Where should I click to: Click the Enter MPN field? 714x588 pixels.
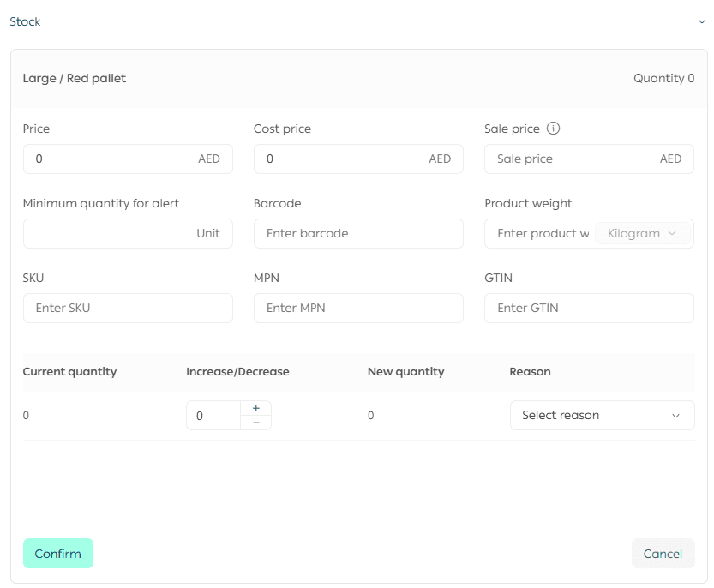tap(358, 308)
